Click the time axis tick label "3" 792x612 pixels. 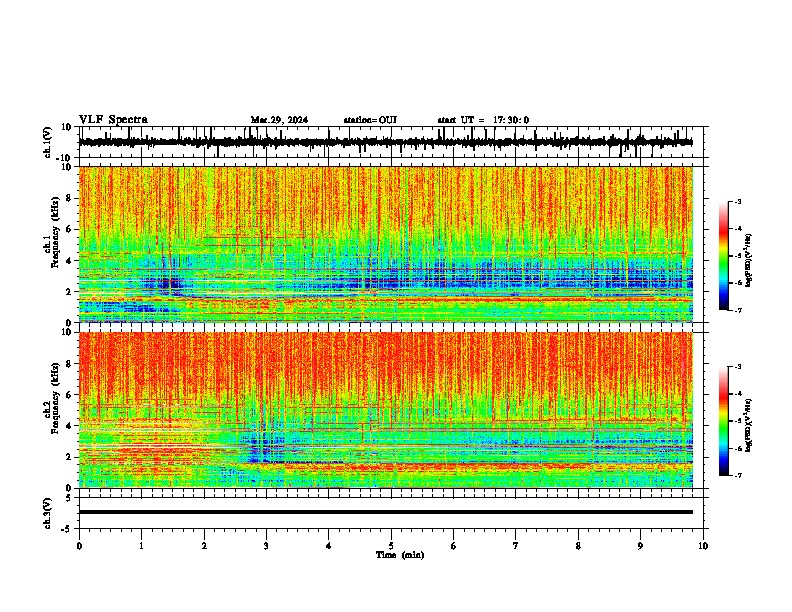click(x=266, y=546)
